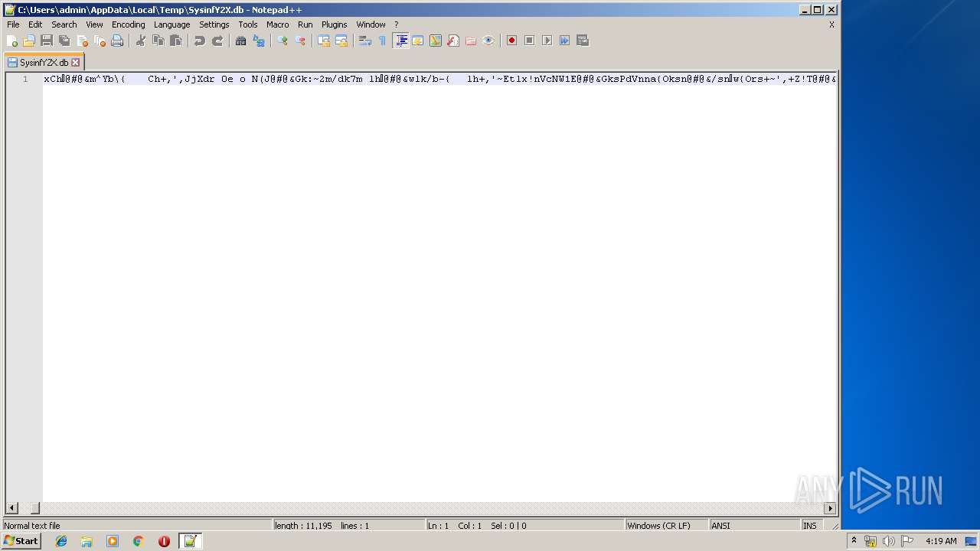This screenshot has height=551, width=980.
Task: Open the Macro menu
Action: [x=278, y=24]
